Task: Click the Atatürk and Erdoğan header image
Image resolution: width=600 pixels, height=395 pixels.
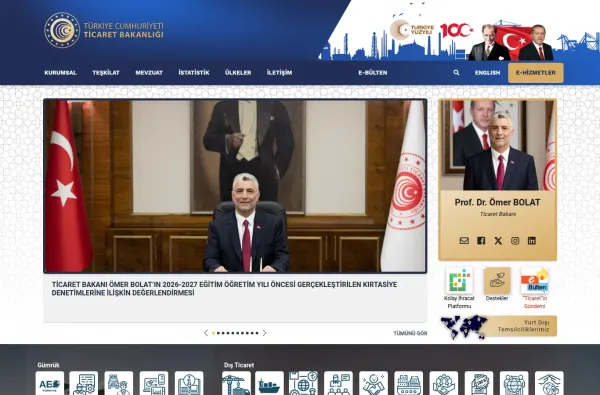Action: click(511, 42)
